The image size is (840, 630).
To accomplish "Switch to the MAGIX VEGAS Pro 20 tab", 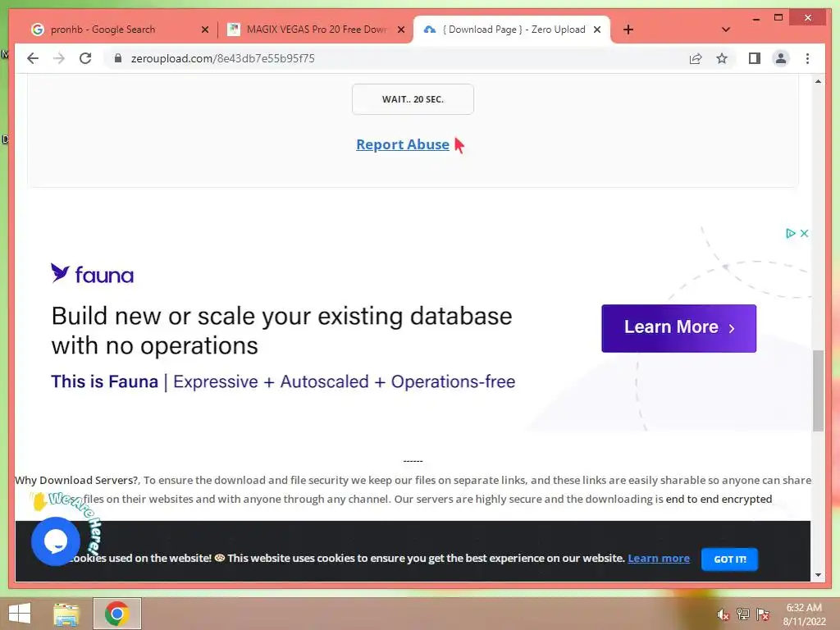I will 316,30.
